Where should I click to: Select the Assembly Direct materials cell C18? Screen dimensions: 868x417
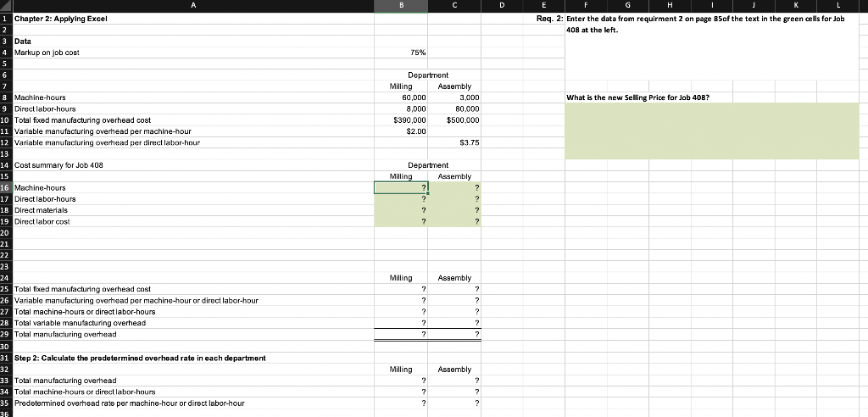454,210
